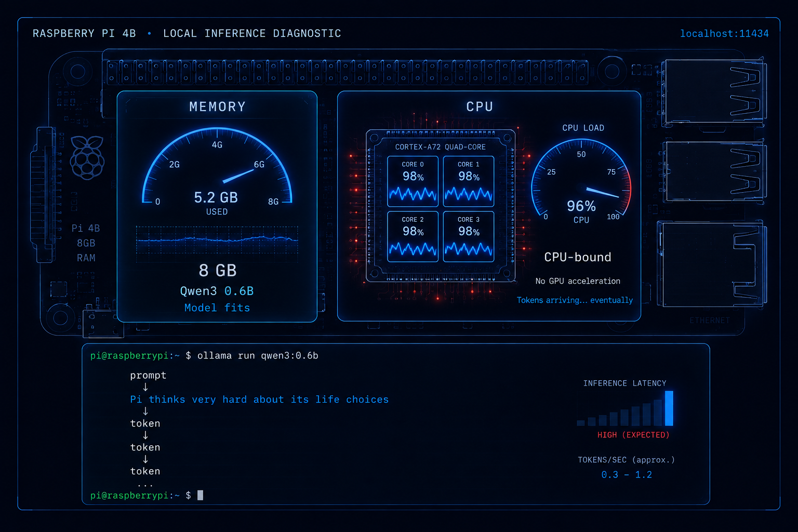Viewport: 798px width, 532px height.
Task: Select the HIGH (EXPECTED) latency status
Action: click(x=633, y=435)
